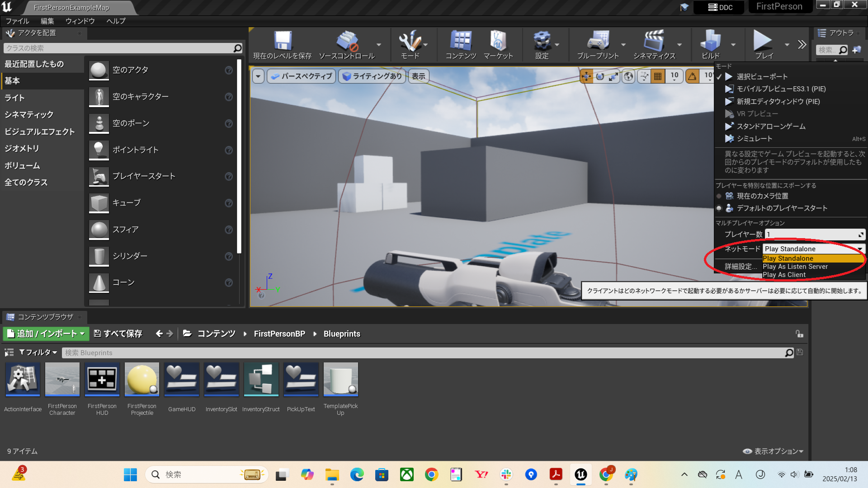Select the GameHUD asset thumbnail
The height and width of the screenshot is (488, 868).
point(182,379)
